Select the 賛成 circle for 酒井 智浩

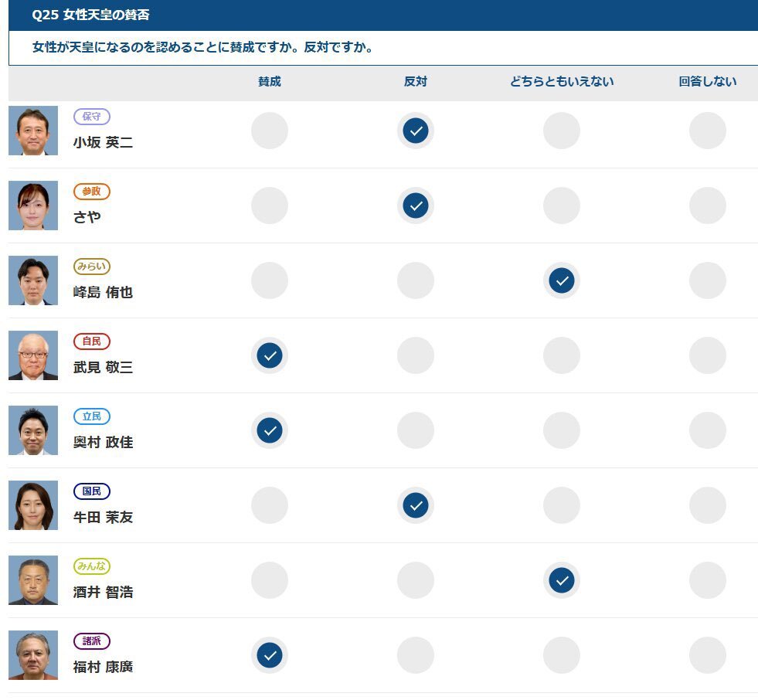click(269, 580)
